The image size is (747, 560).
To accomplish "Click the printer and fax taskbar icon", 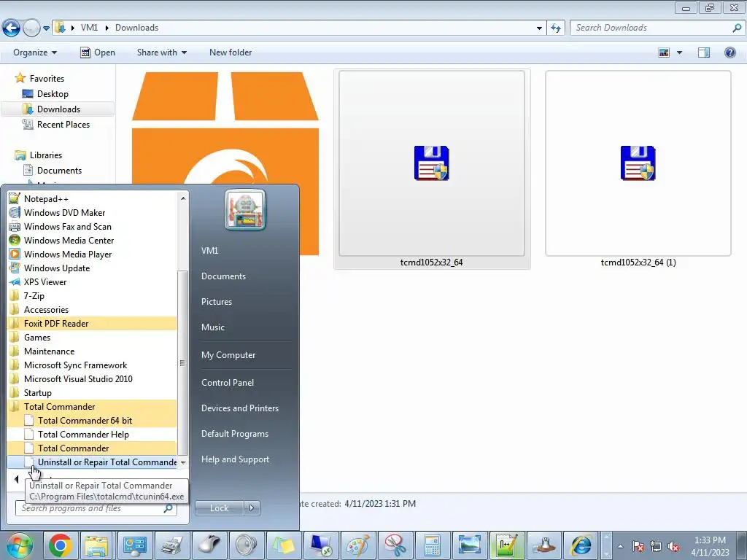I will pyautogui.click(x=172, y=545).
